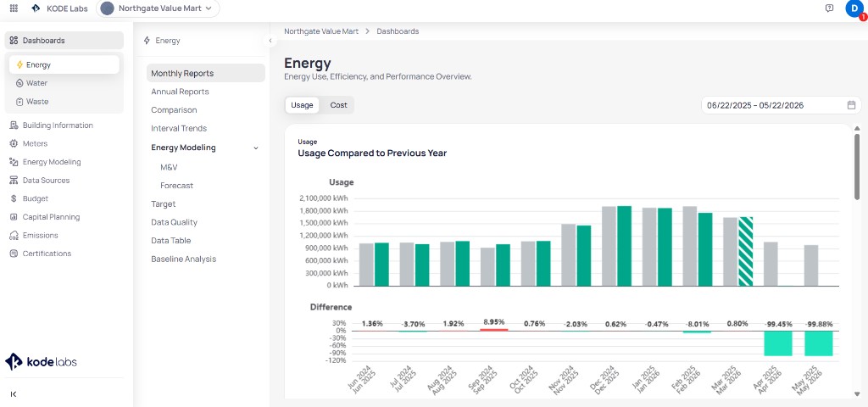This screenshot has width=868, height=407.
Task: Click the KODE Labs logo icon
Action: (x=36, y=8)
